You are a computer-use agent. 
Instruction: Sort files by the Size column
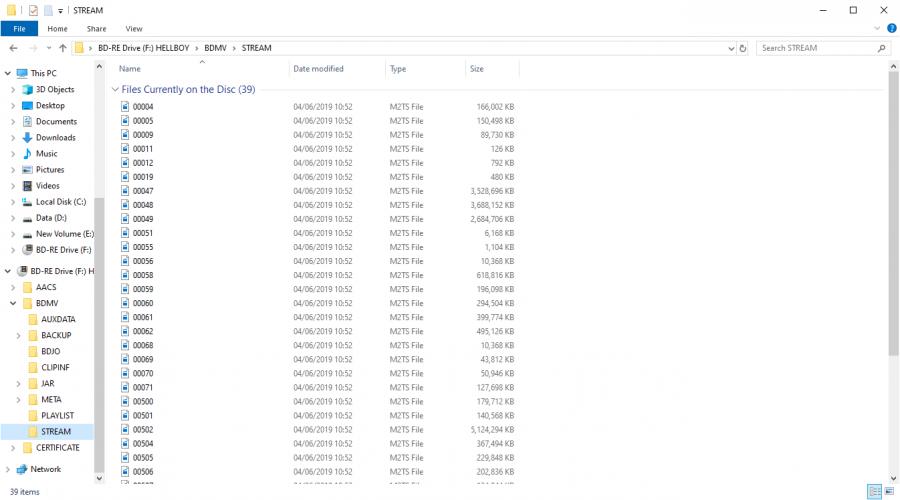click(476, 69)
